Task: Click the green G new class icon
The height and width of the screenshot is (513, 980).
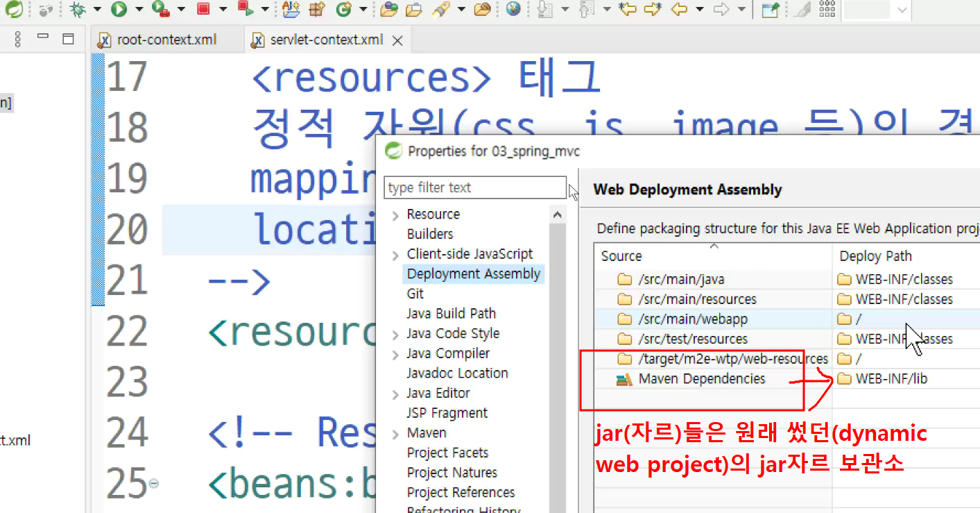Action: [343, 9]
